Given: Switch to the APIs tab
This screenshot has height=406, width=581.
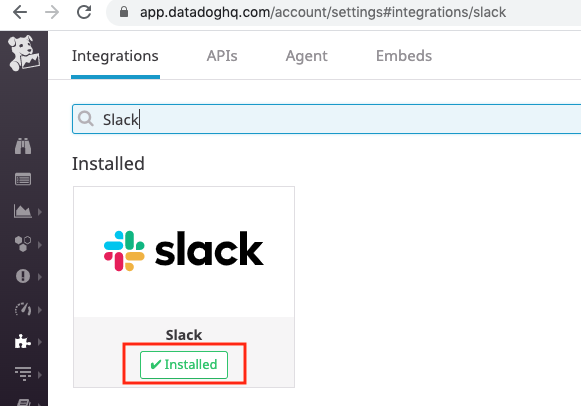Looking at the screenshot, I should pyautogui.click(x=222, y=56).
